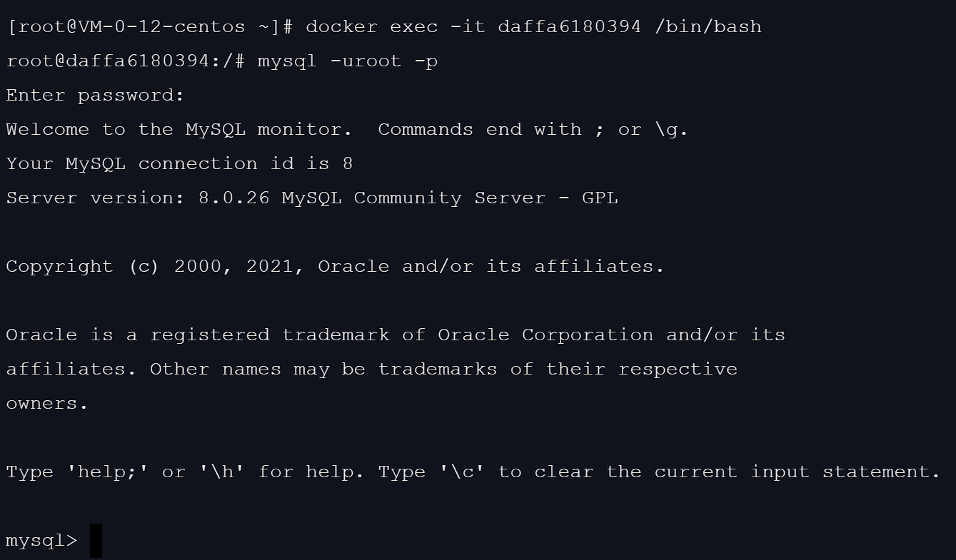
Task: Click the Enter password: line
Action: (x=95, y=96)
